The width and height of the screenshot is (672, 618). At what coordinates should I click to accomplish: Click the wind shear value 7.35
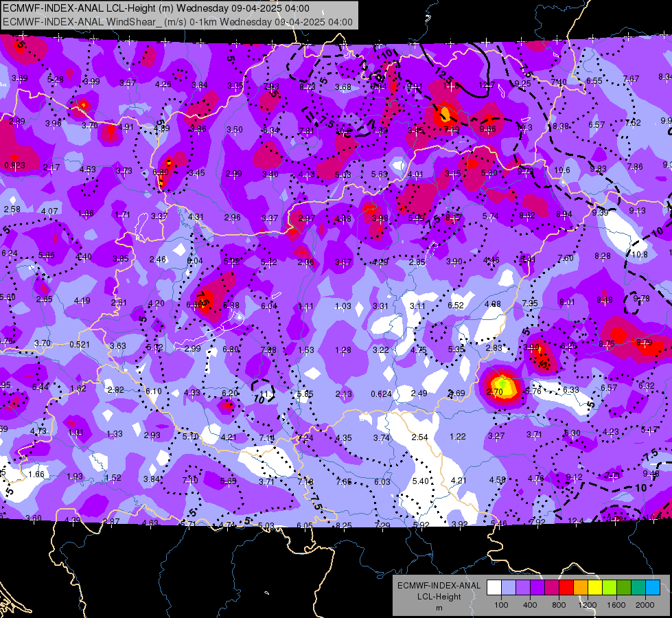tap(530, 303)
